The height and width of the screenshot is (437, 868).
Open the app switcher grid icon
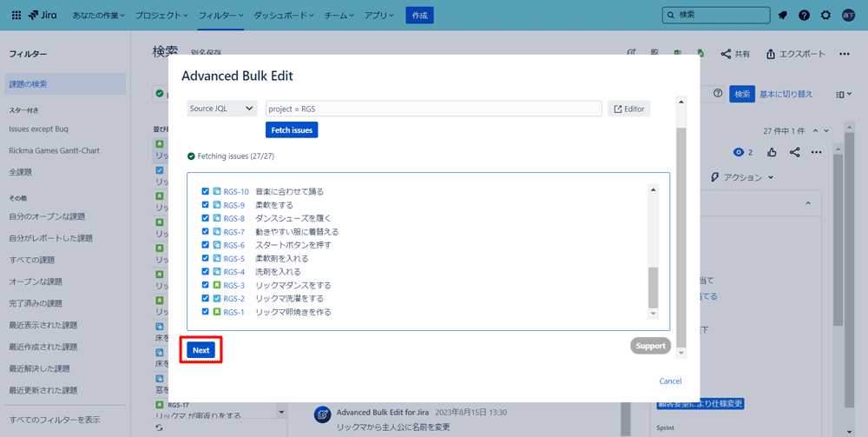(16, 15)
